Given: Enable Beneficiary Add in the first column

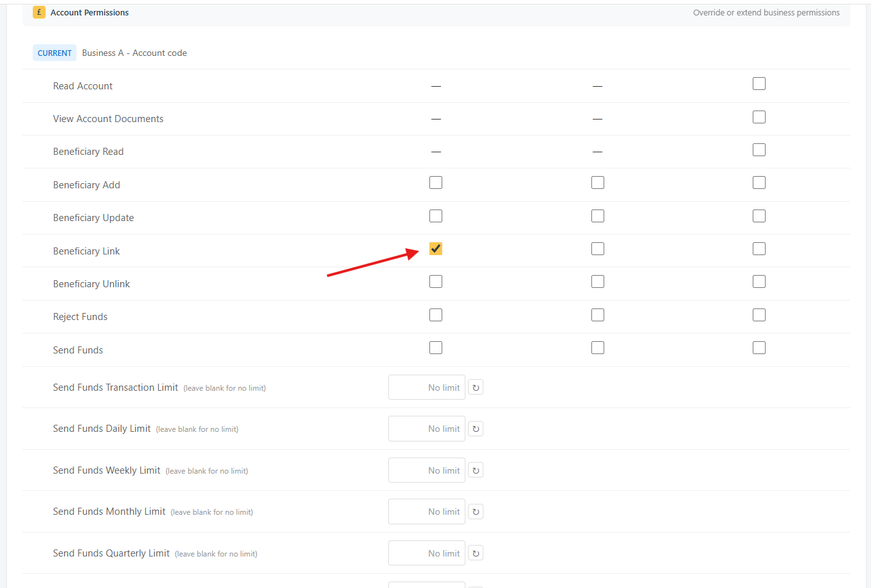Looking at the screenshot, I should tap(435, 183).
